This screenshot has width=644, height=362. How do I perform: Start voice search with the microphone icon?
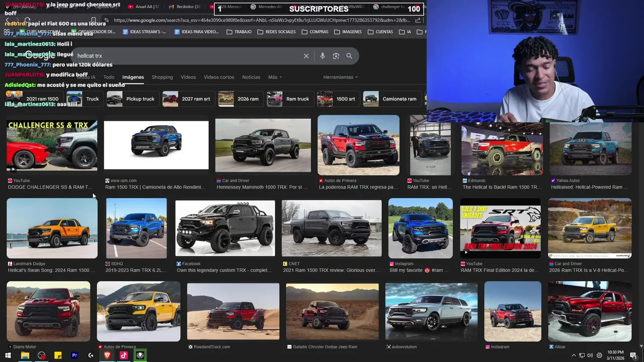(x=323, y=56)
